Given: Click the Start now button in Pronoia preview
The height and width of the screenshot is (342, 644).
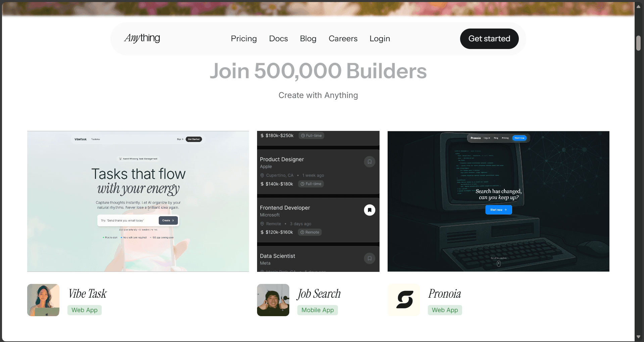Looking at the screenshot, I should tap(499, 210).
